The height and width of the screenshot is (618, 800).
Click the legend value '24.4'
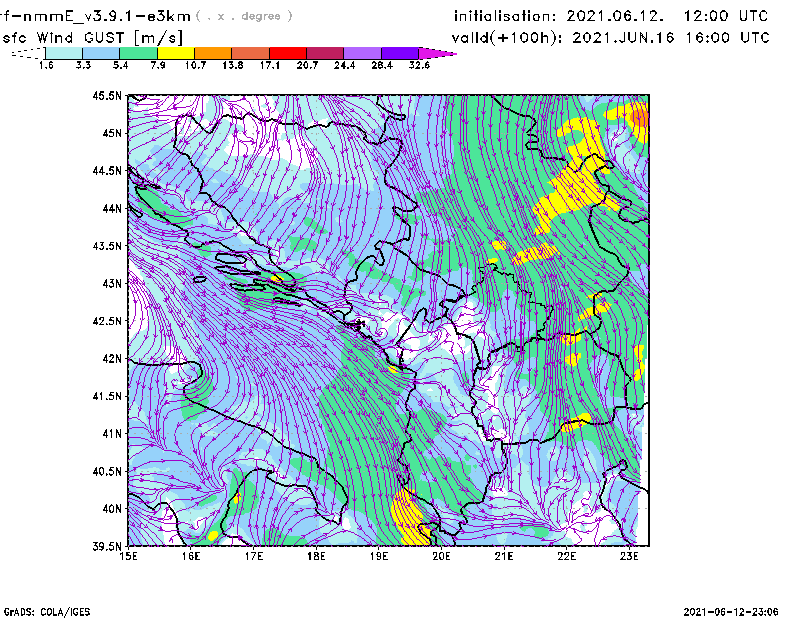coord(344,65)
